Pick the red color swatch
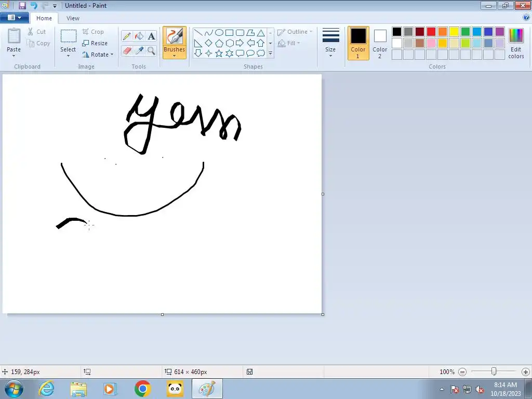This screenshot has width=532, height=399. (x=431, y=32)
